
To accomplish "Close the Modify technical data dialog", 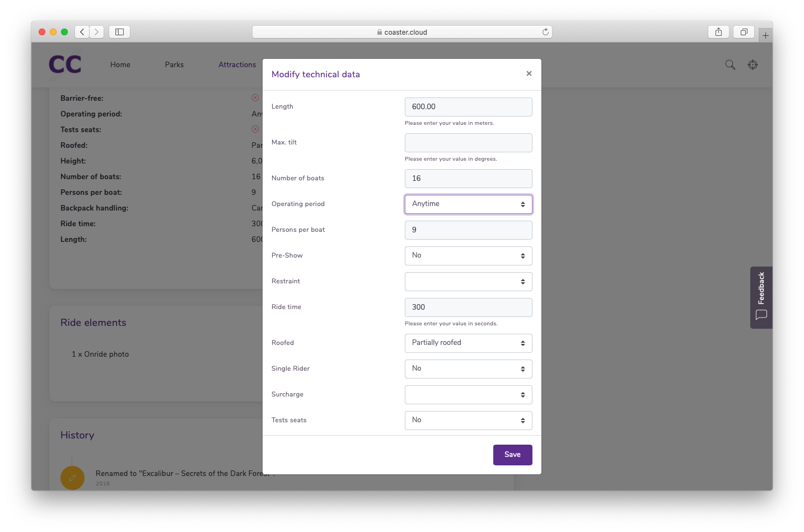I will click(529, 74).
